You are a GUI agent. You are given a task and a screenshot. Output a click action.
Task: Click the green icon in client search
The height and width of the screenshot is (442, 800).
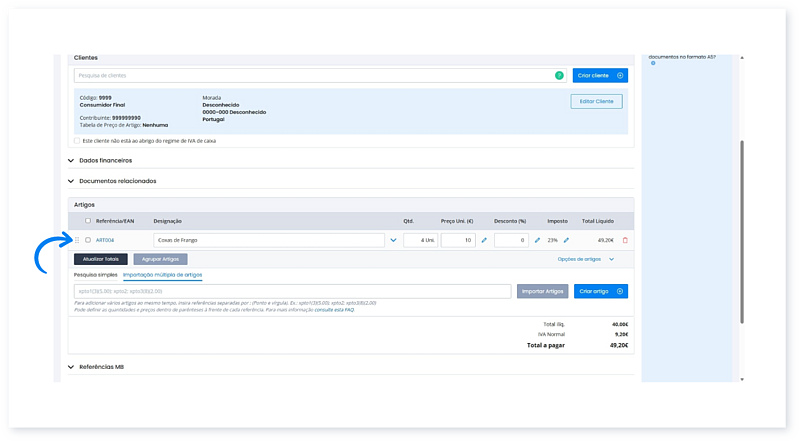[x=559, y=75]
